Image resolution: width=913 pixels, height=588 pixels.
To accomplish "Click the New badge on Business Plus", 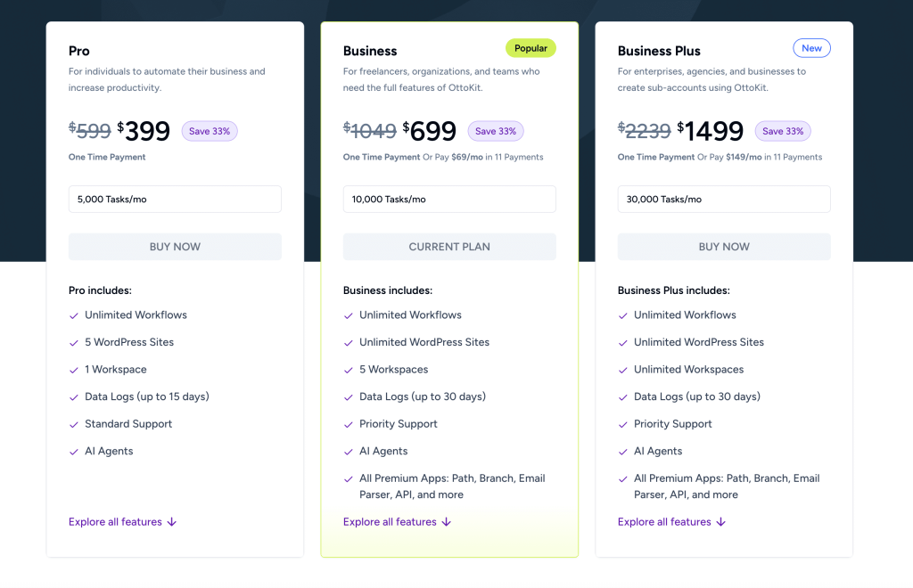I will click(x=811, y=48).
